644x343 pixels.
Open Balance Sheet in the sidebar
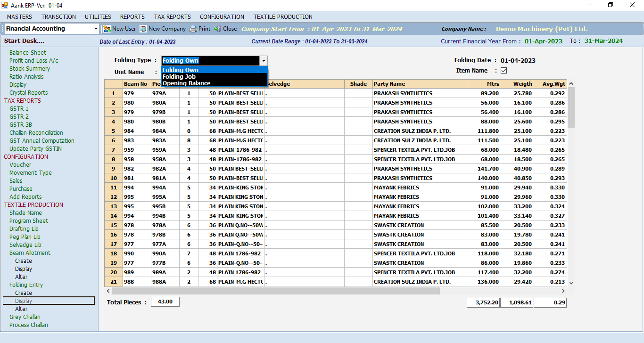pyautogui.click(x=28, y=53)
